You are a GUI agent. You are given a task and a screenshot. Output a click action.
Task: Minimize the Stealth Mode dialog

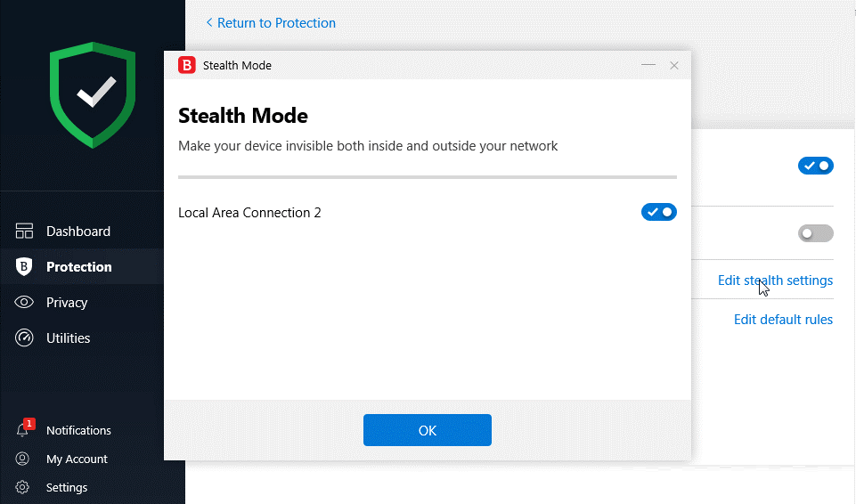click(x=648, y=66)
